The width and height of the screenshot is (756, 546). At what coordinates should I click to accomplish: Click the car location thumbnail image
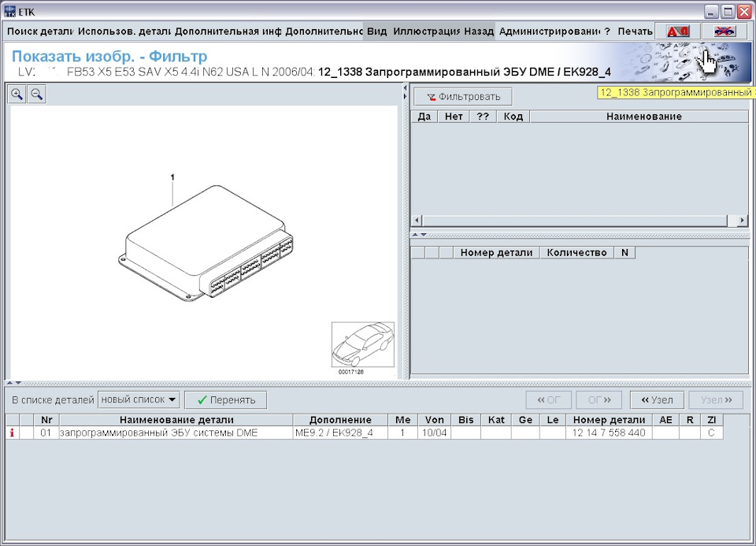coord(362,345)
